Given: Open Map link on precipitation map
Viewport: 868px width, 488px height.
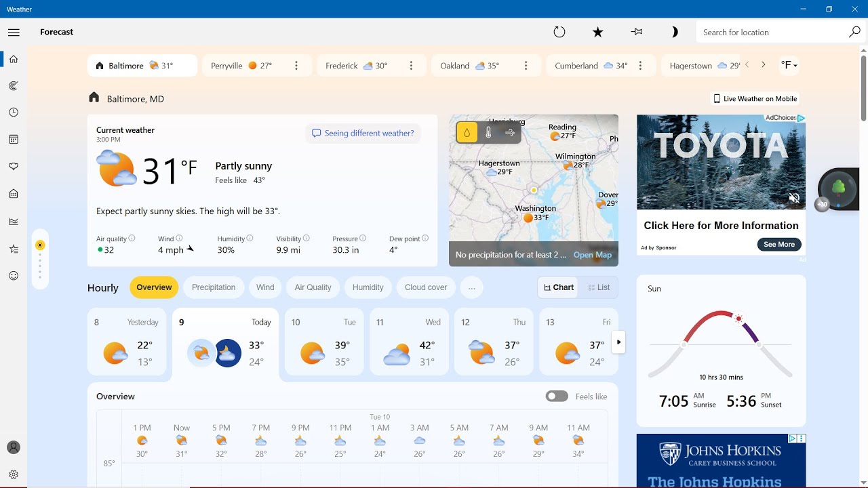Looking at the screenshot, I should point(593,255).
